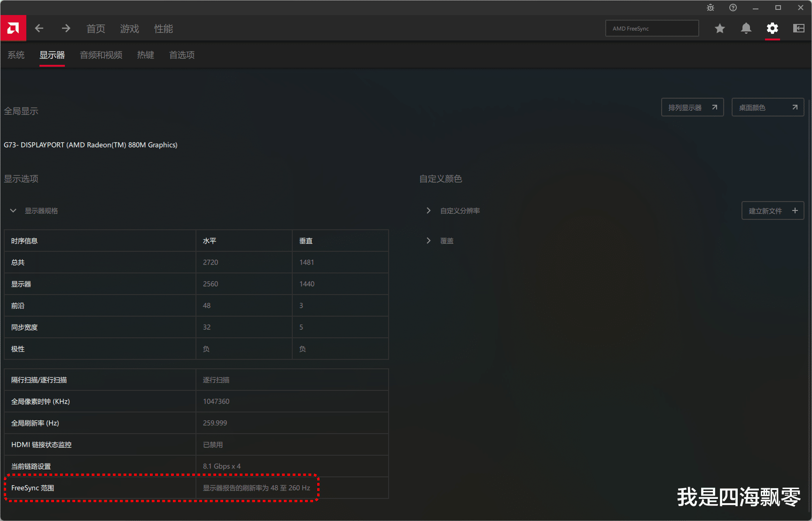Collapse the 显示器规格 section
The height and width of the screenshot is (521, 812).
13,211
